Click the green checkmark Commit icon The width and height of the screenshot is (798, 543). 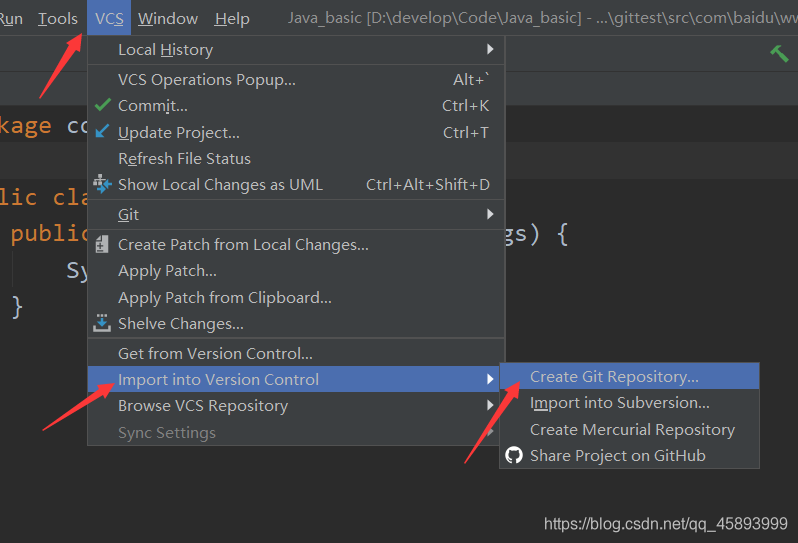coord(103,105)
